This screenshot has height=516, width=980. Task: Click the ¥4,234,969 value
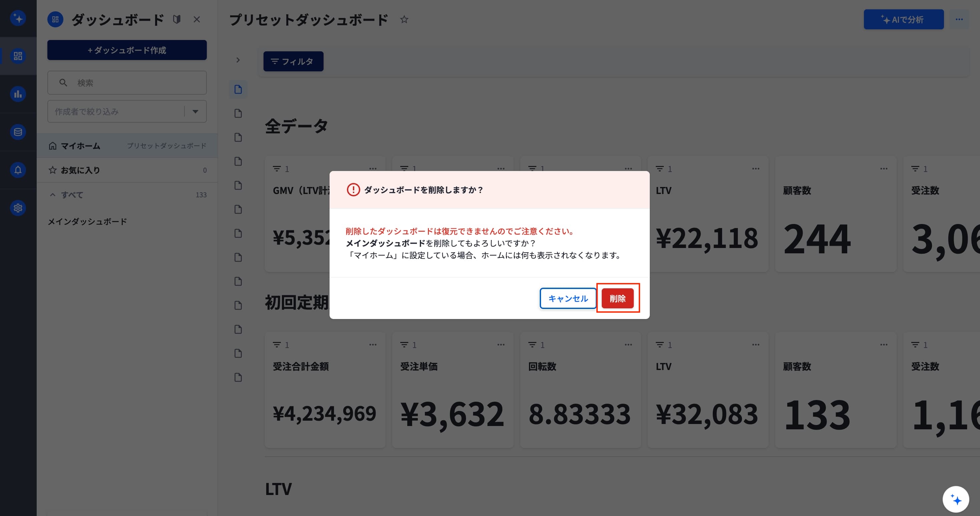click(x=325, y=413)
